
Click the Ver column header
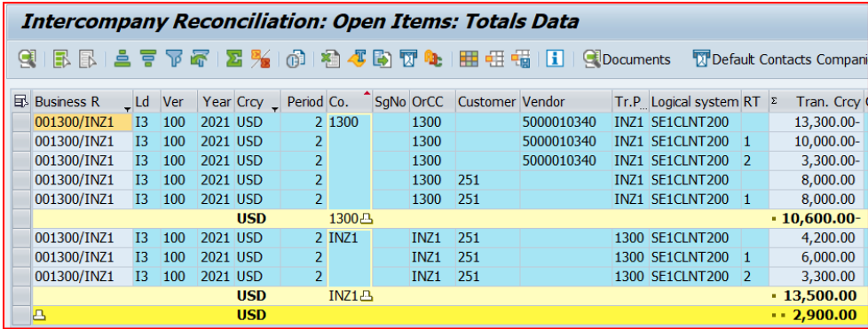[x=178, y=102]
